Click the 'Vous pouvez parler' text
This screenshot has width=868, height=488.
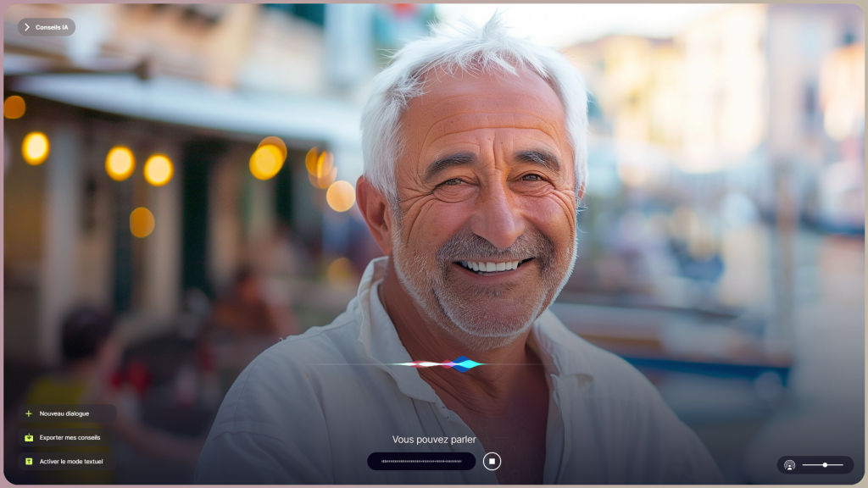pos(434,440)
